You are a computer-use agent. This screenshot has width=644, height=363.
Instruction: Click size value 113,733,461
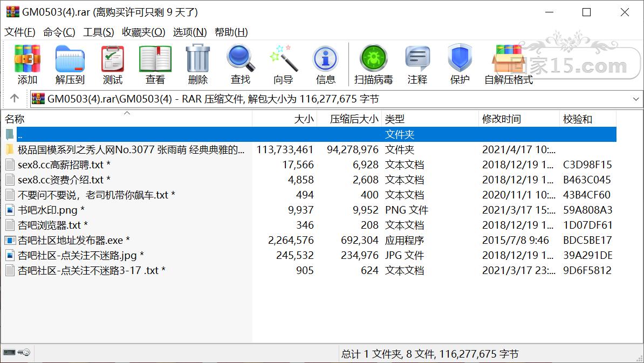(285, 149)
